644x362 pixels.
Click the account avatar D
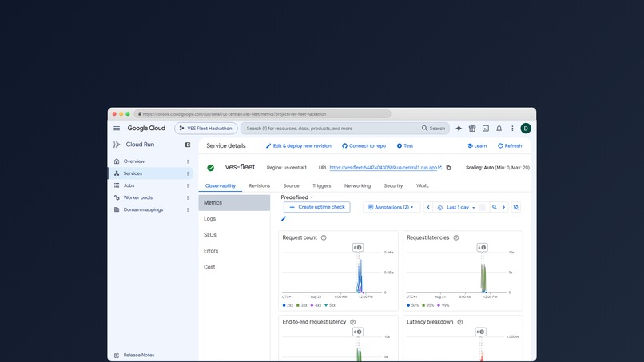coord(526,129)
